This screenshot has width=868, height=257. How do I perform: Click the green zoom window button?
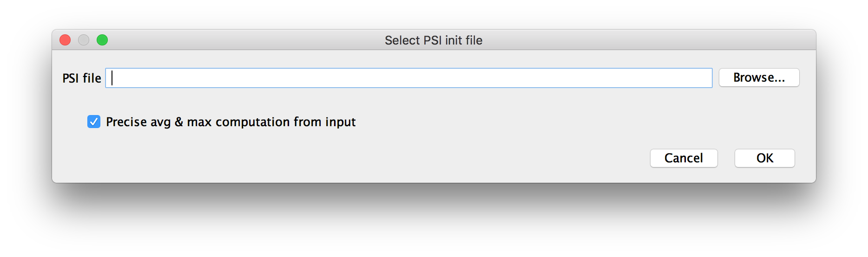[x=102, y=40]
